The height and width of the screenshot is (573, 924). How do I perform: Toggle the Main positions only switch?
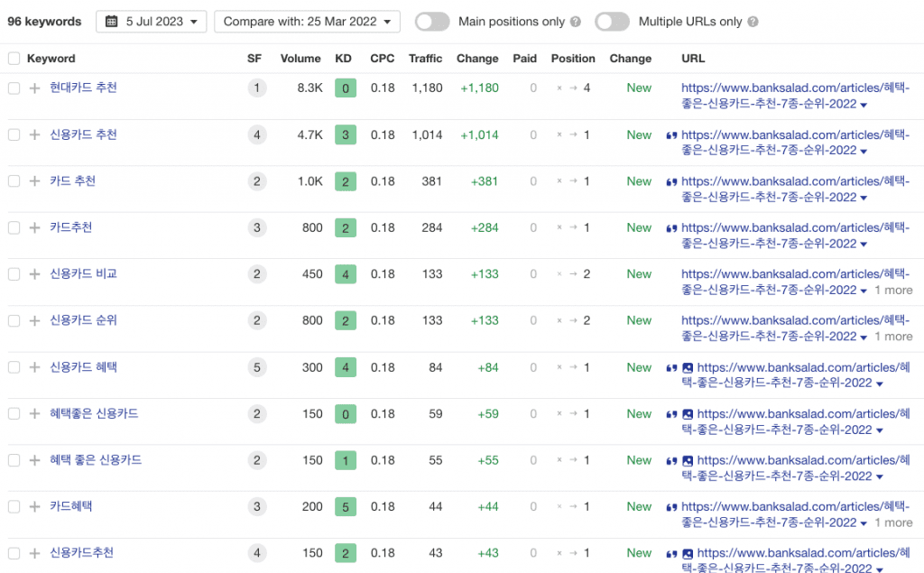coord(432,22)
